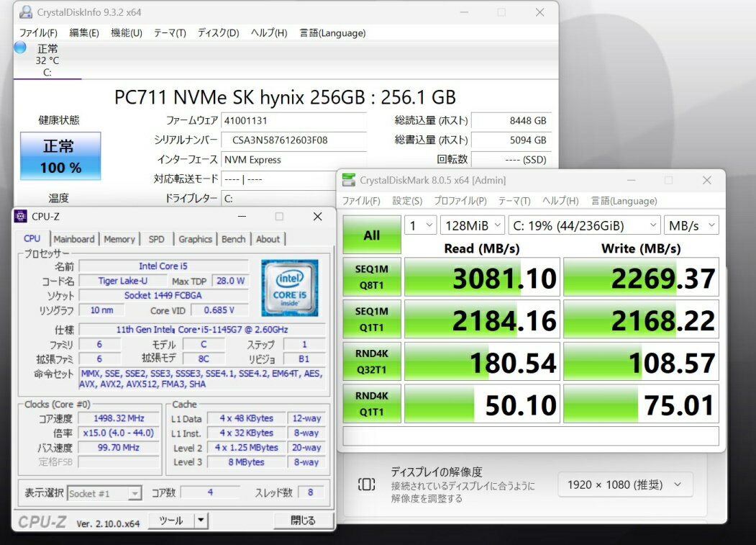Run the SEQ1M Q1T1 benchmark test
756x545 pixels.
372,319
